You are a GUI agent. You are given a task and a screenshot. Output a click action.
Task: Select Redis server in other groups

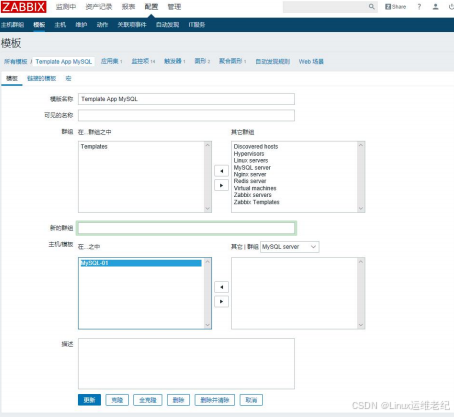pyautogui.click(x=250, y=181)
